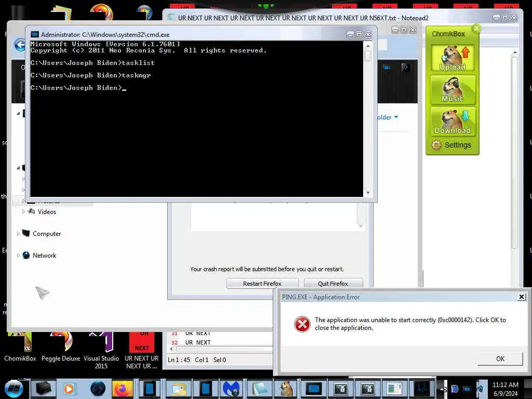Open the folder dropdown arrow in Explorer toolbar
The height and width of the screenshot is (399, 532).
coord(396,117)
